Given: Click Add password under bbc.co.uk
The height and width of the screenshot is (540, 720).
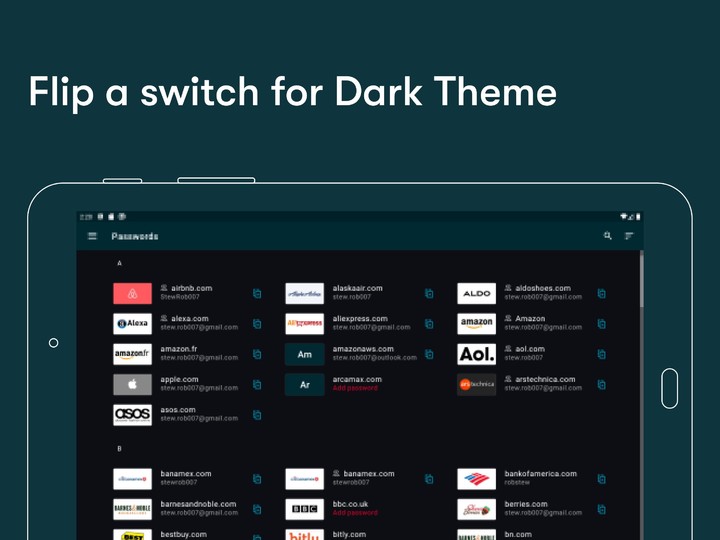Looking at the screenshot, I should coord(355,513).
